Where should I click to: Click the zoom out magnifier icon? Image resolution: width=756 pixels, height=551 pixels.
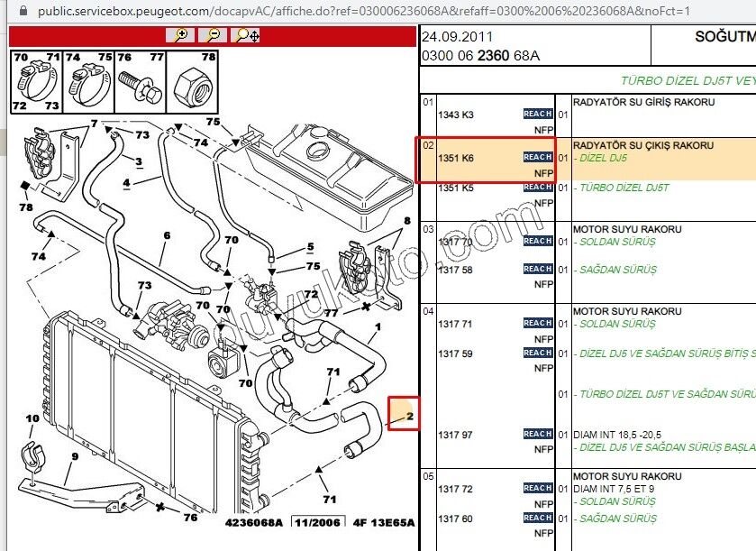coord(213,35)
